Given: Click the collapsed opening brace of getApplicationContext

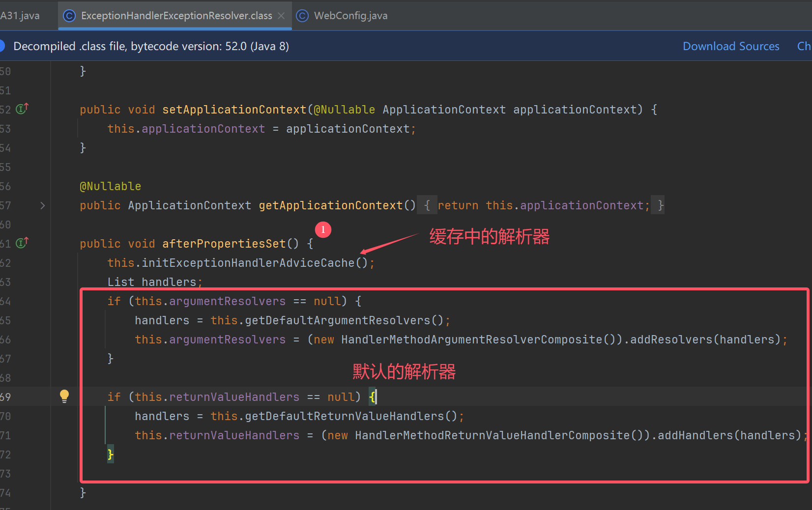Looking at the screenshot, I should tap(427, 205).
